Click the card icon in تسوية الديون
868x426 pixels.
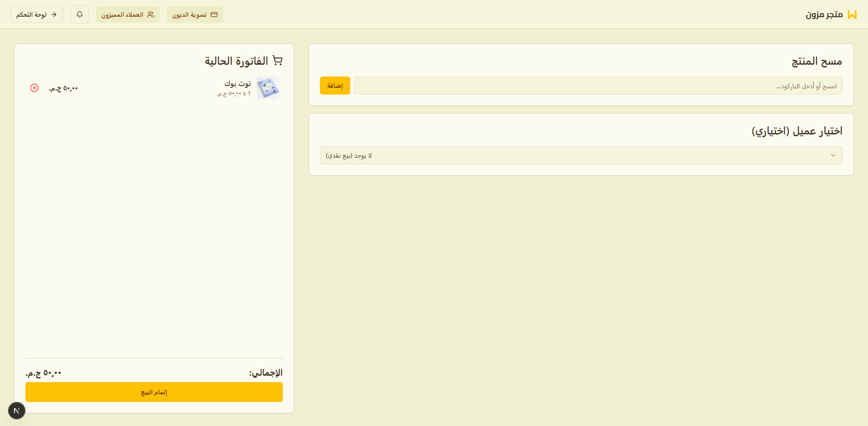(214, 14)
